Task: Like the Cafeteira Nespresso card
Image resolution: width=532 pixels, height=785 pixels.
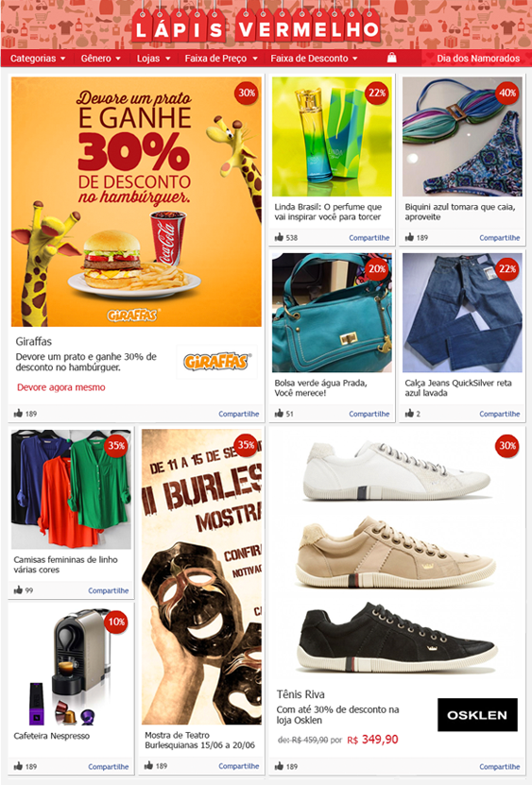Action: pos(19,766)
